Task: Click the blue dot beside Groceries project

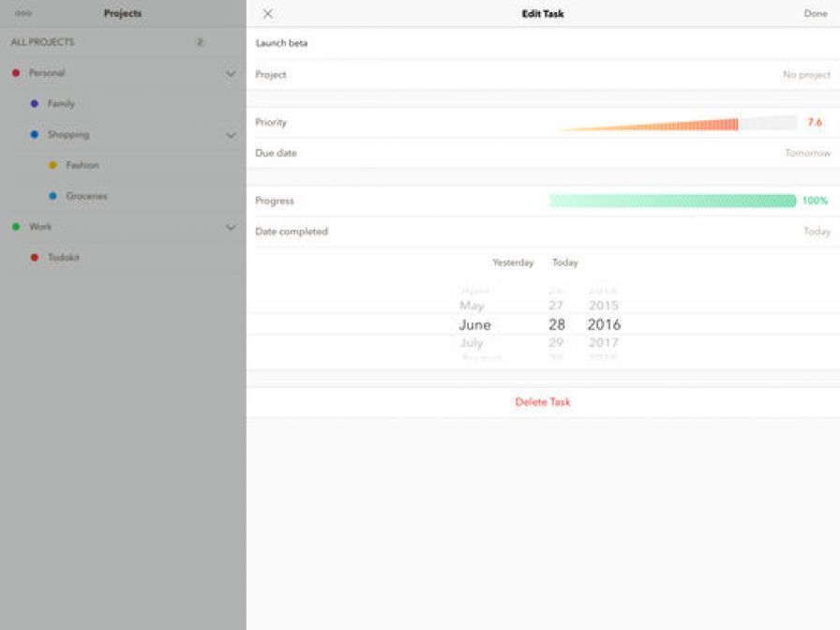Action: click(x=52, y=197)
